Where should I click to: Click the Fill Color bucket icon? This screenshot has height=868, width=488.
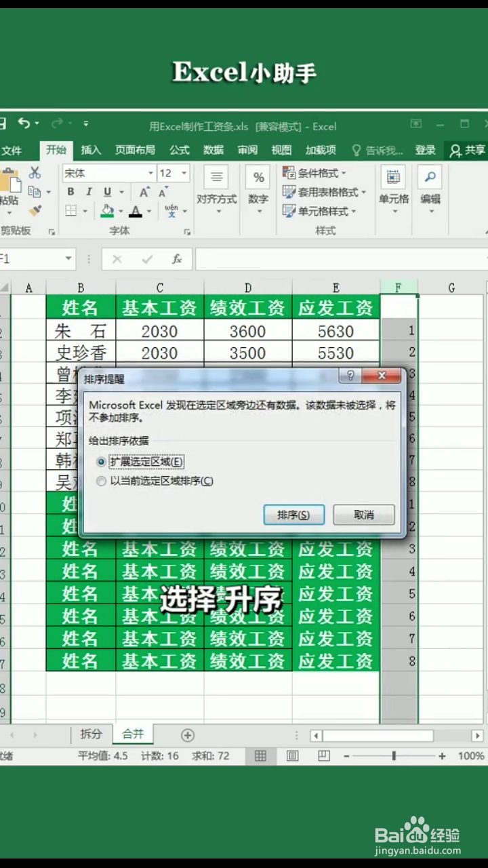point(107,211)
